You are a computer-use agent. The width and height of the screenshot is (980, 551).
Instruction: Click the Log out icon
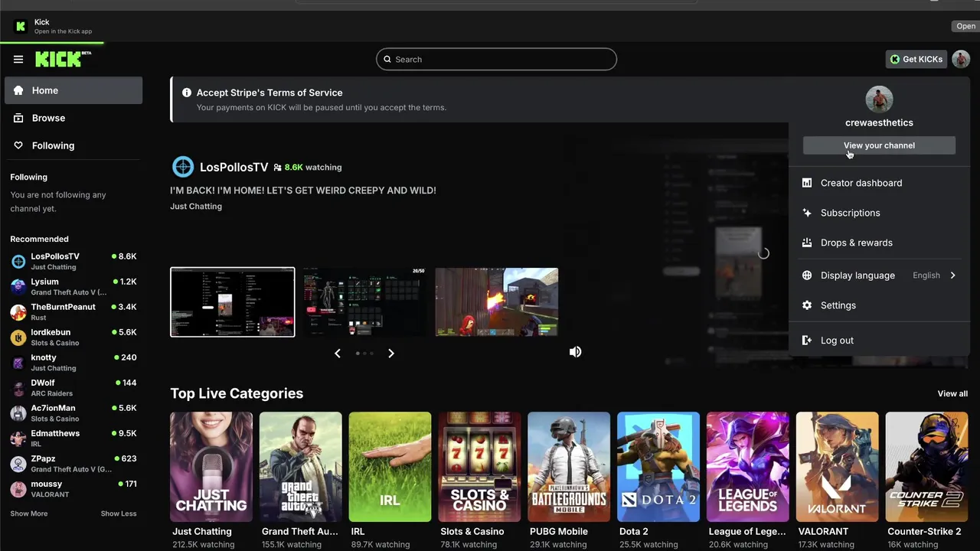tap(806, 341)
